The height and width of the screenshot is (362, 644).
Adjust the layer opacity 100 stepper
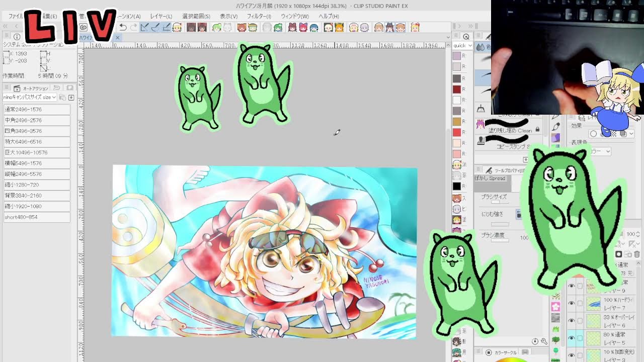point(638,234)
